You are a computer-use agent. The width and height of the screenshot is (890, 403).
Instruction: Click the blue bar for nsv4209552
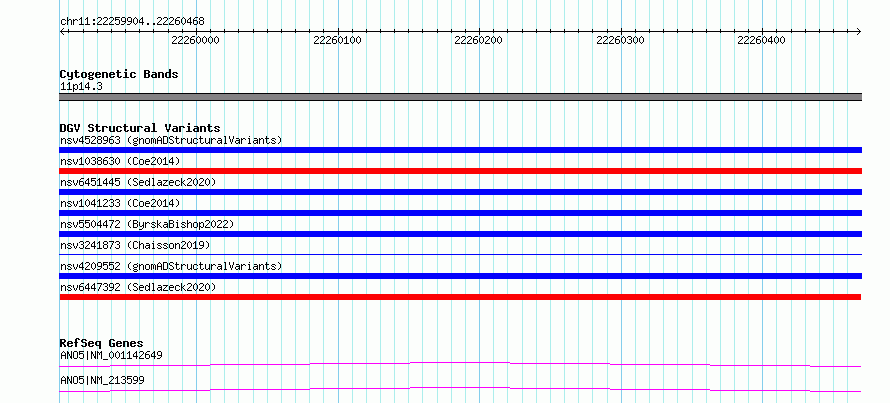point(461,276)
